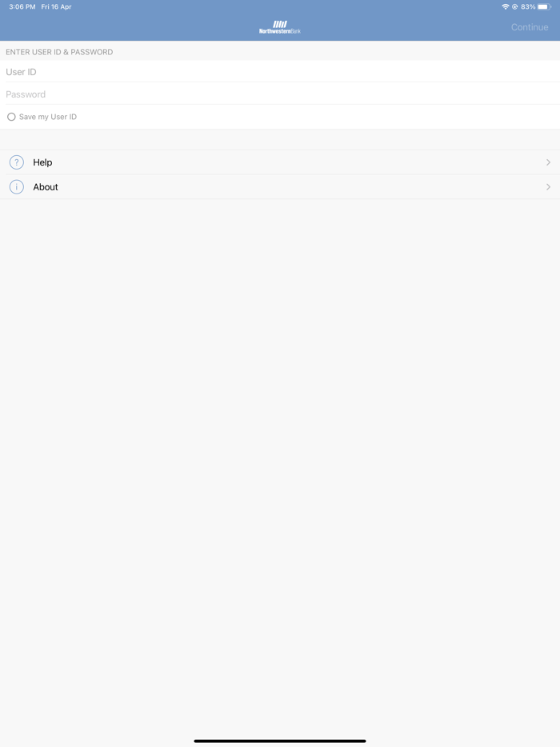Screen dimensions: 560x747
Task: Tap the orientation lock status icon
Action: click(x=514, y=6)
